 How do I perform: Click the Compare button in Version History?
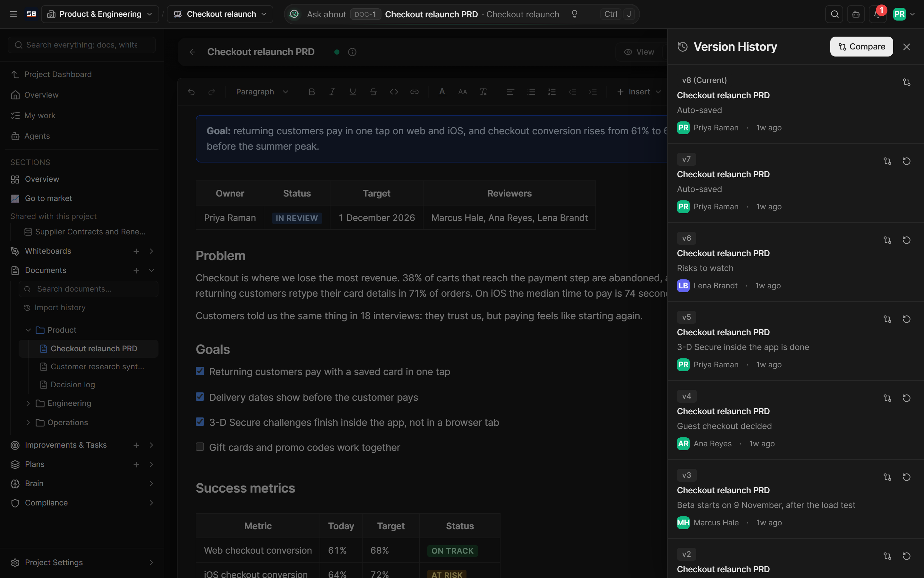861,47
